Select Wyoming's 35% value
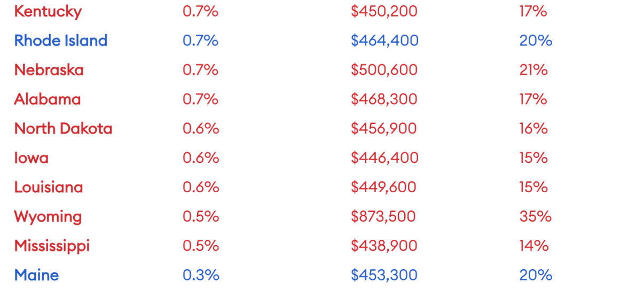The height and width of the screenshot is (298, 644). tap(535, 217)
